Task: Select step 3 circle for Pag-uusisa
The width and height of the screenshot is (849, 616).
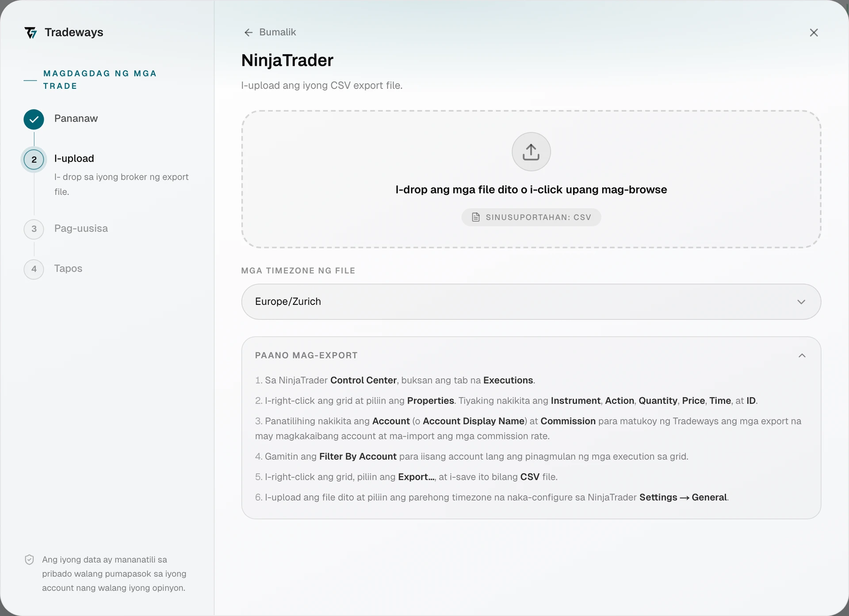Action: tap(34, 229)
